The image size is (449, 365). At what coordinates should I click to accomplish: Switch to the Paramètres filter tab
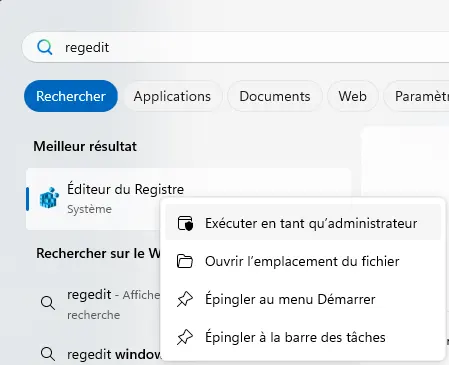pos(417,96)
